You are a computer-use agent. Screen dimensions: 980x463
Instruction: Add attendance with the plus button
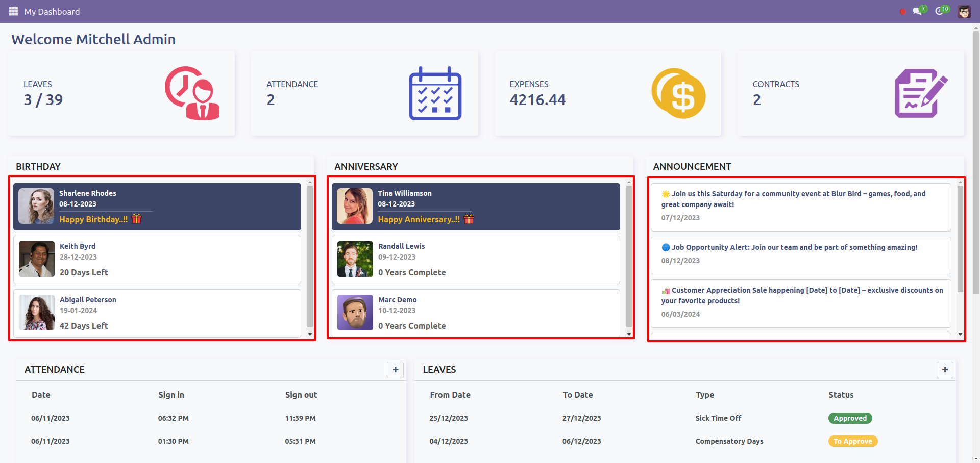396,370
